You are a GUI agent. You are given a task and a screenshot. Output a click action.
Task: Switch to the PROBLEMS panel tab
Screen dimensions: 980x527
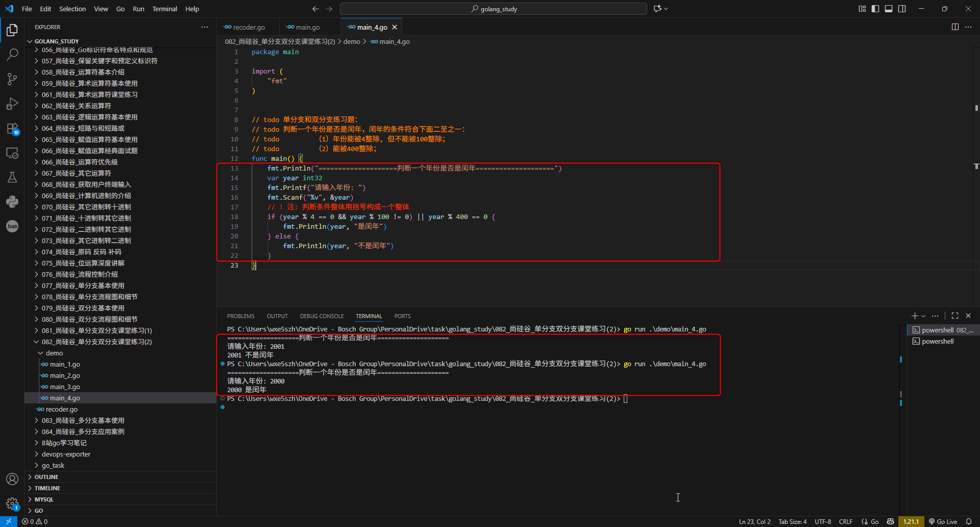point(240,316)
